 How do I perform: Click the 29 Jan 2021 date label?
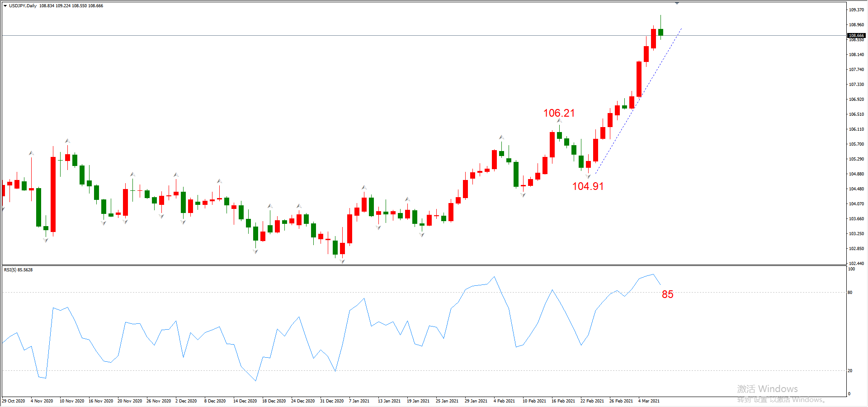click(x=476, y=401)
